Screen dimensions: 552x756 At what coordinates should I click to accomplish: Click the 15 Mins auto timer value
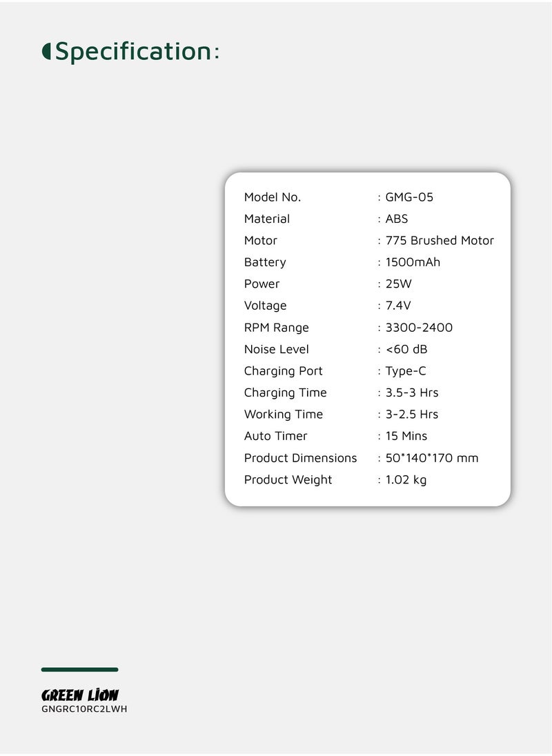(x=406, y=436)
